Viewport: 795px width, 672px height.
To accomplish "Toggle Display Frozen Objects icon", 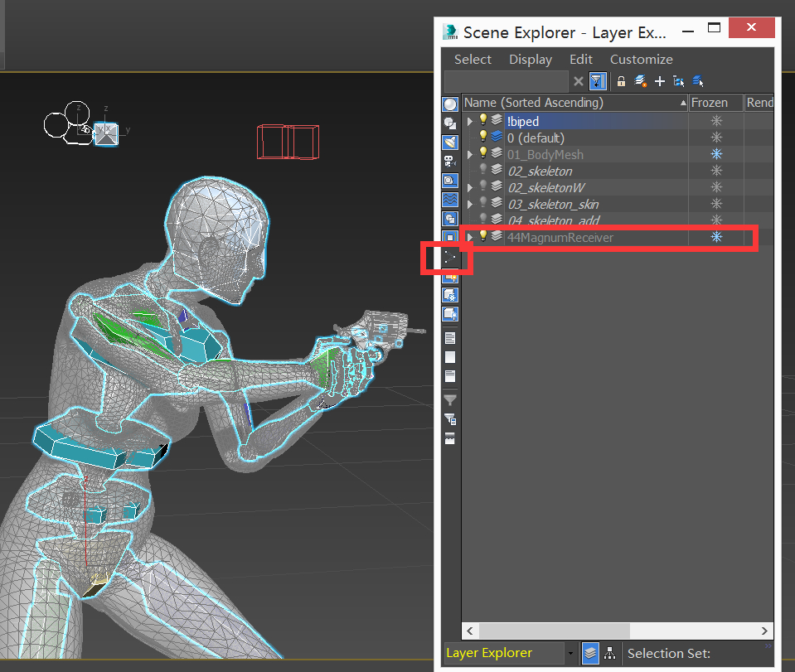I will [x=450, y=295].
